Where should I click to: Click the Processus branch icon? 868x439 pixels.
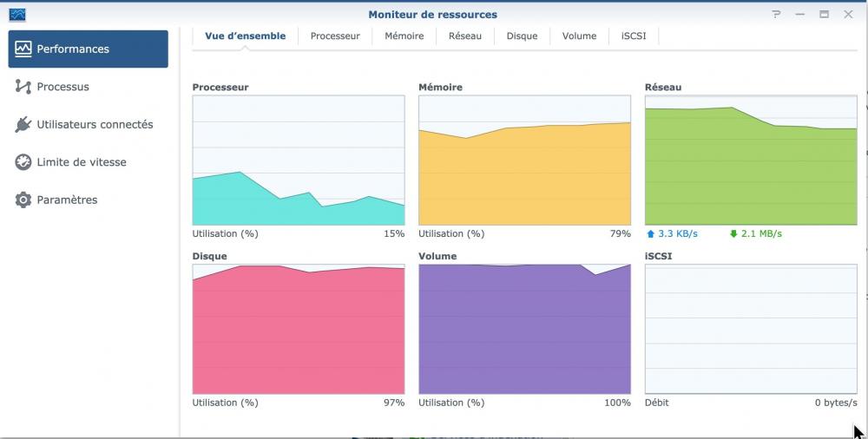click(x=23, y=87)
